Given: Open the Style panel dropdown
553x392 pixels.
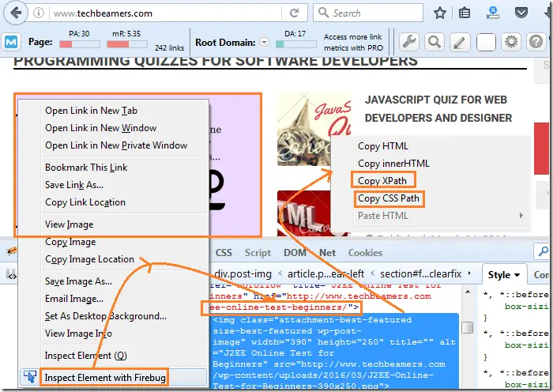Looking at the screenshot, I should tap(503, 275).
